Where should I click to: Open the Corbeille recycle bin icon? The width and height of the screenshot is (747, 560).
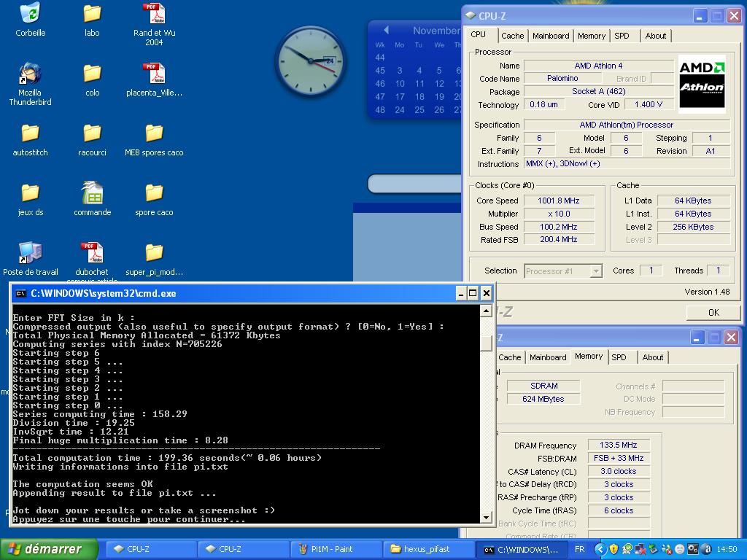(x=31, y=13)
